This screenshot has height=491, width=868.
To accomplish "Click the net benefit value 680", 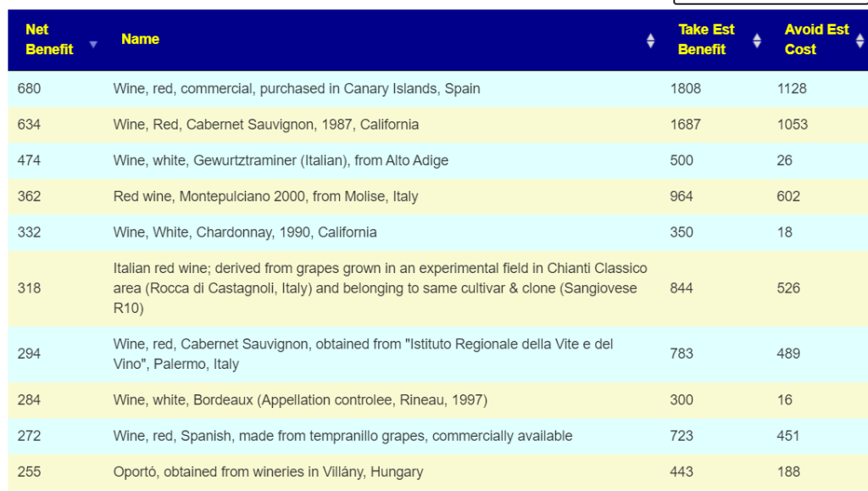I will (x=30, y=88).
